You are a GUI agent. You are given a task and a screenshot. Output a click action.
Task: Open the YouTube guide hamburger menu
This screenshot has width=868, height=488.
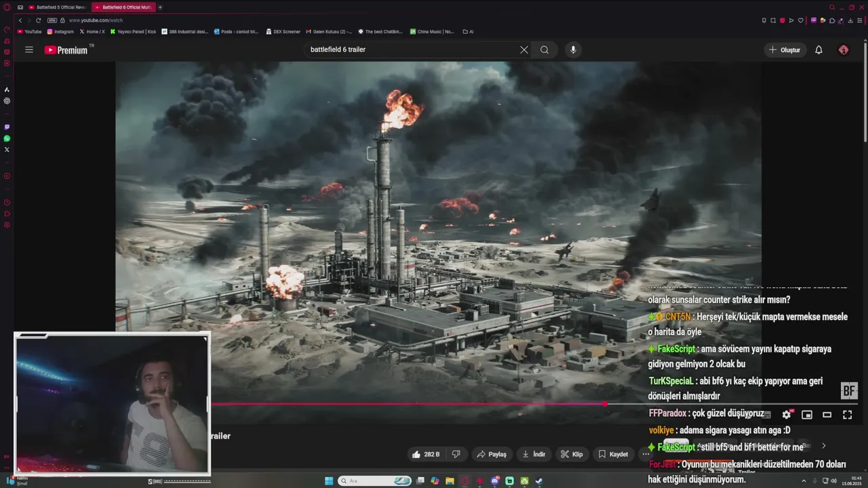click(29, 49)
